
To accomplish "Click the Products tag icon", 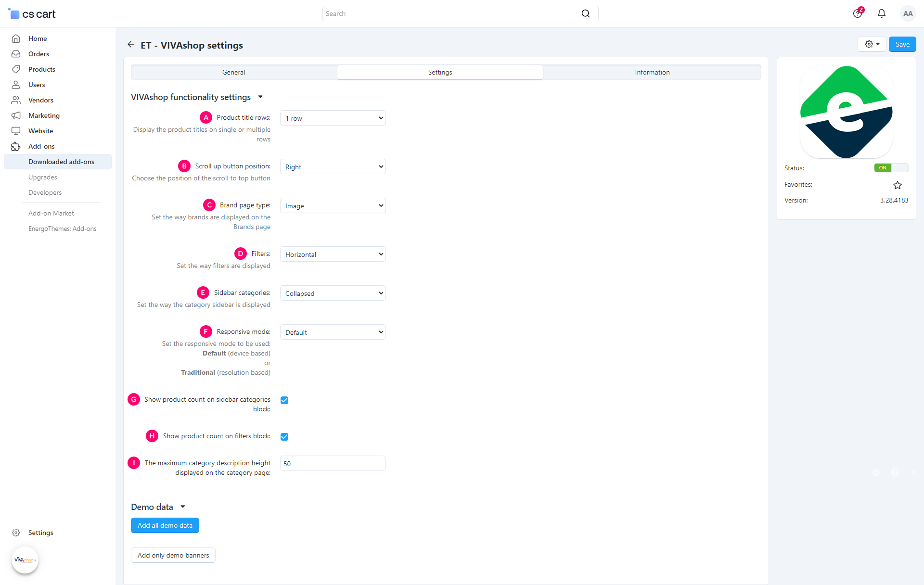I will 16,69.
